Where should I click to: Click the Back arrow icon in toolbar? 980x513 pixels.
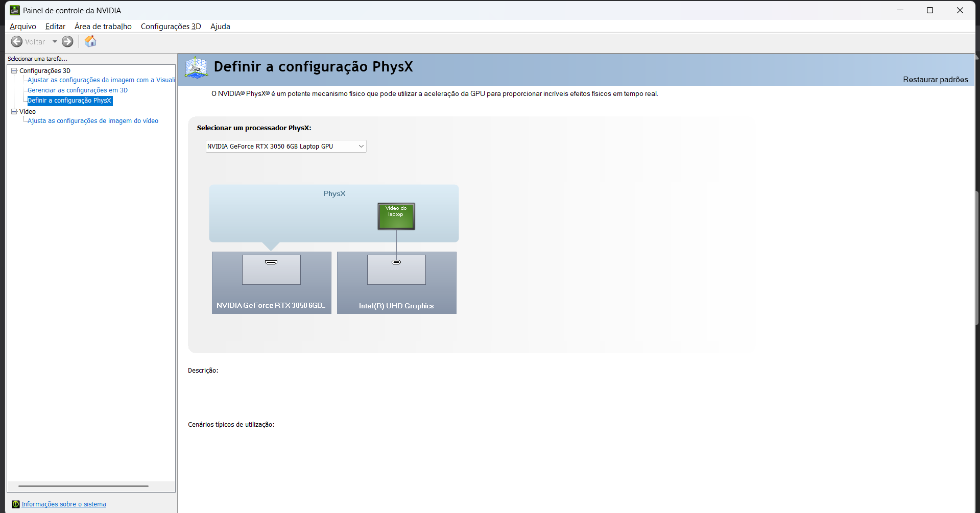[17, 42]
